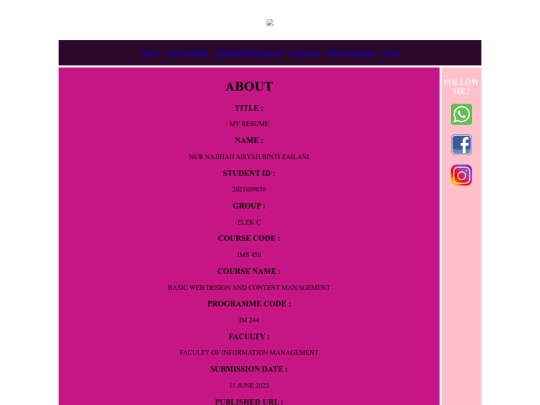Click the broken image at page top
Image resolution: width=540 pixels, height=405 pixels.
(x=270, y=23)
